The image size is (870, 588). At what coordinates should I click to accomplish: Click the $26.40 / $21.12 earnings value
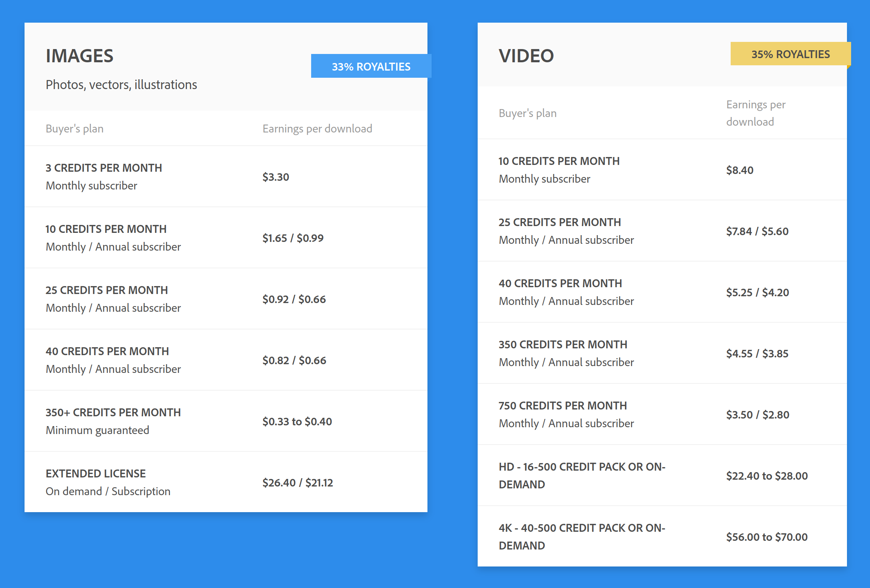click(x=298, y=483)
